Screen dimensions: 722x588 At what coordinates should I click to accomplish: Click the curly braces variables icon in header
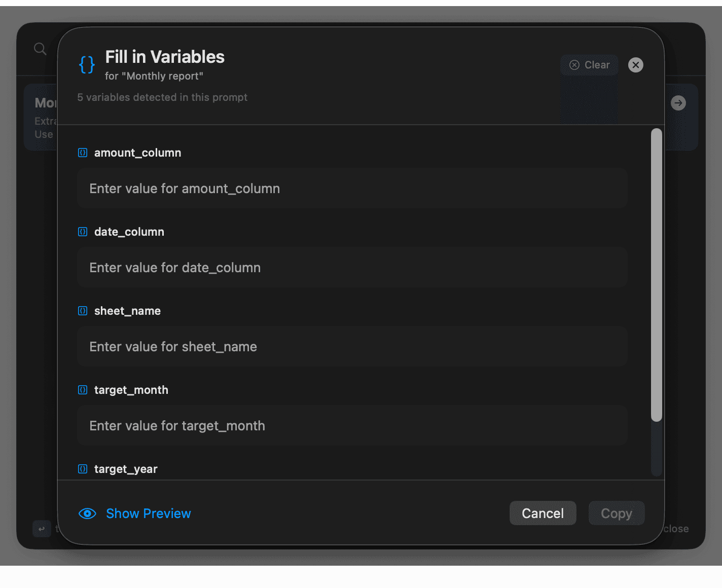point(87,65)
